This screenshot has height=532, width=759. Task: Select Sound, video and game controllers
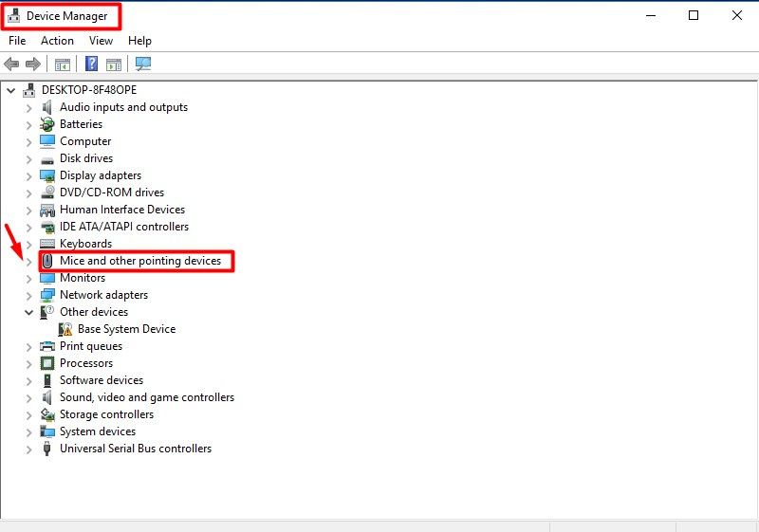point(146,397)
